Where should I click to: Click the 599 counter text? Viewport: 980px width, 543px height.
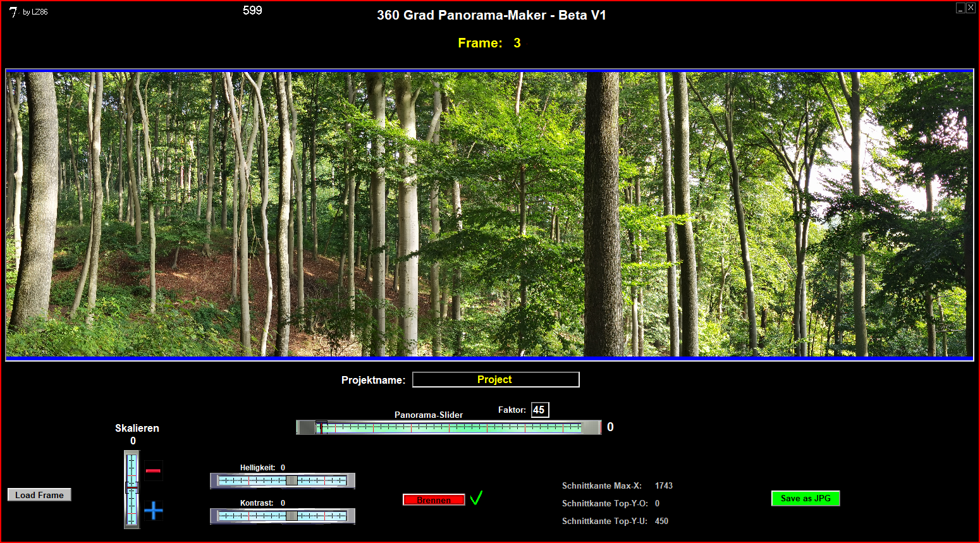pos(252,10)
